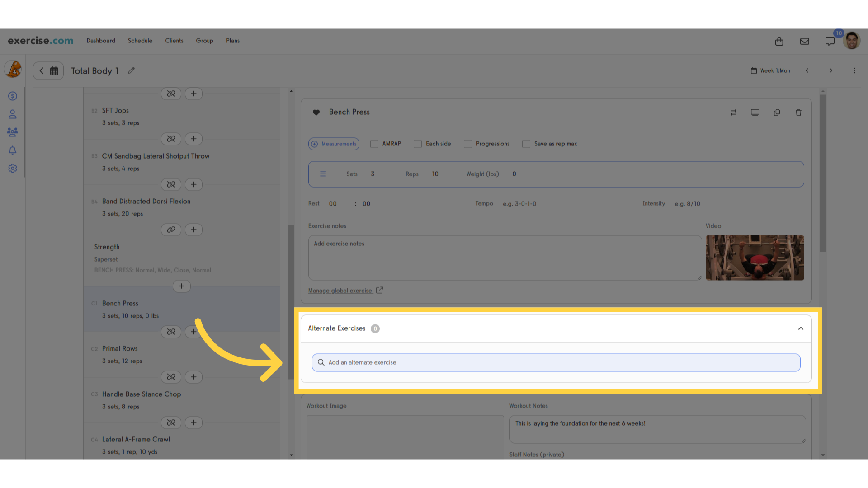
Task: Open the single person sidebar icon
Action: coord(13,114)
